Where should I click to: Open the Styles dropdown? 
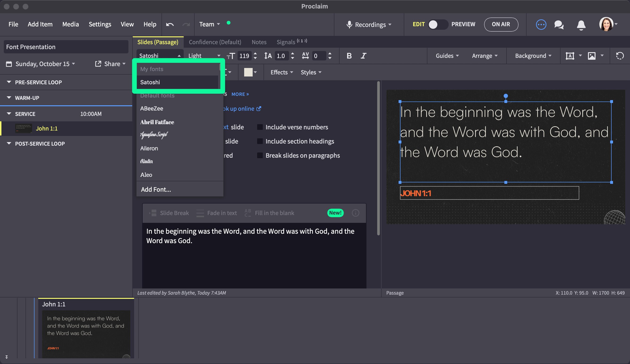(311, 72)
